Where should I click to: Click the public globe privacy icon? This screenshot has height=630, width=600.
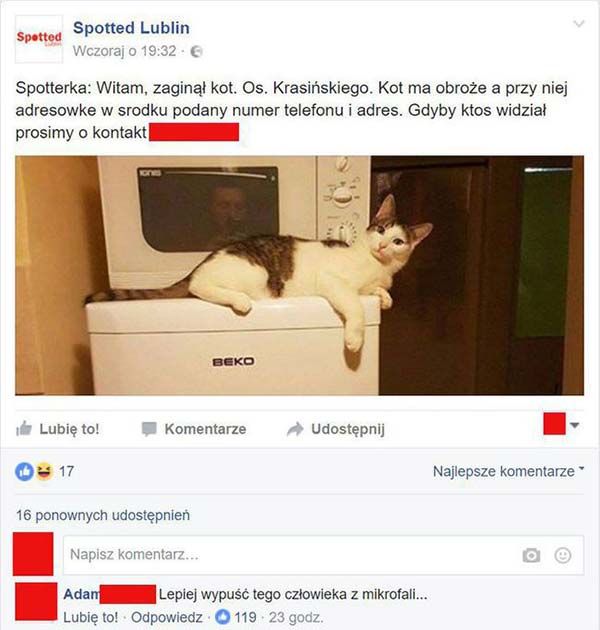(x=196, y=51)
